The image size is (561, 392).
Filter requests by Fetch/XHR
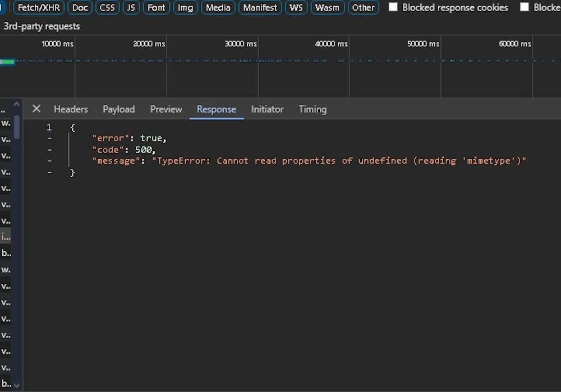(x=39, y=7)
